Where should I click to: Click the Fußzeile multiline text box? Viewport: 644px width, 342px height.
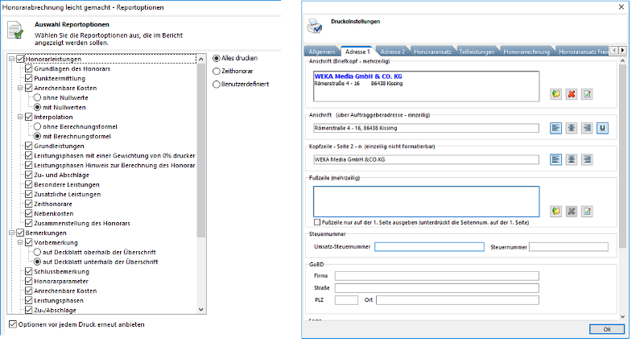427,202
